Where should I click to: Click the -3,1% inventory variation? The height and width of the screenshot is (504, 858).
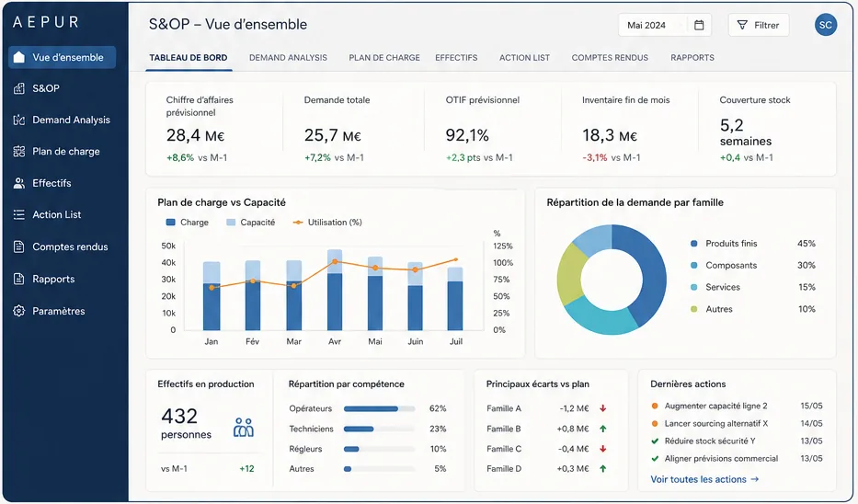[x=595, y=157]
